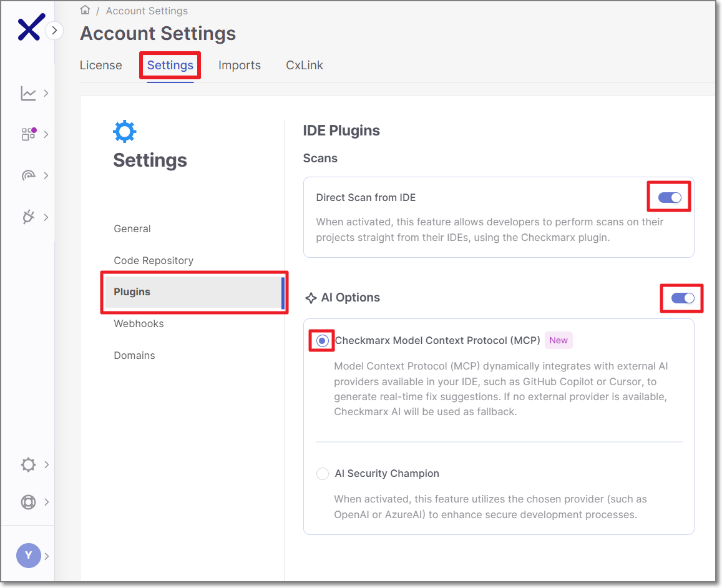Viewport: 722px width, 588px height.
Task: Expand the sidebar with the arrow button
Action: click(54, 30)
